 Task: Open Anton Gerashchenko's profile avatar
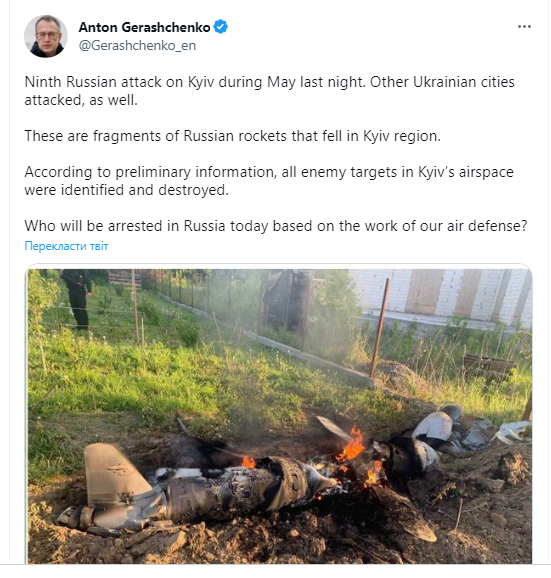46,36
